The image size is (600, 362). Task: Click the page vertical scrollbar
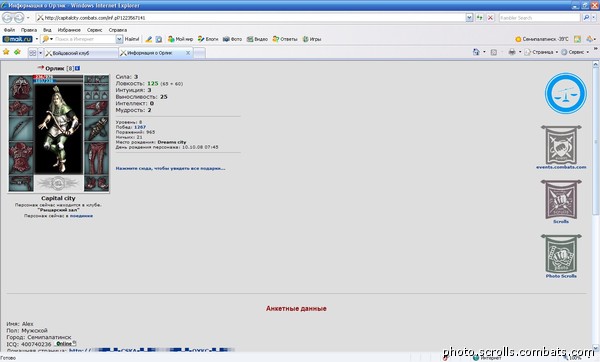(x=595, y=205)
